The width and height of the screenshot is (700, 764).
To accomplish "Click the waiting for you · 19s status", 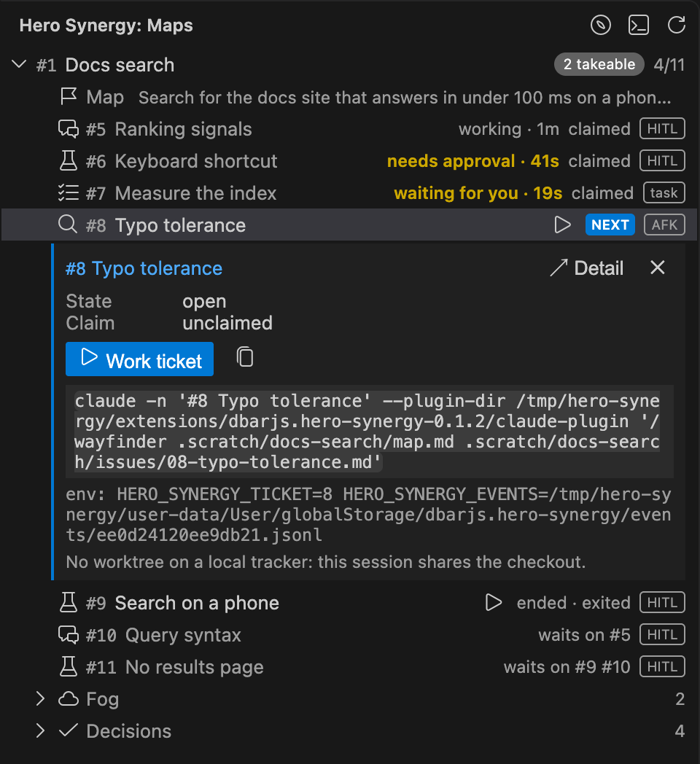I will (x=478, y=193).
